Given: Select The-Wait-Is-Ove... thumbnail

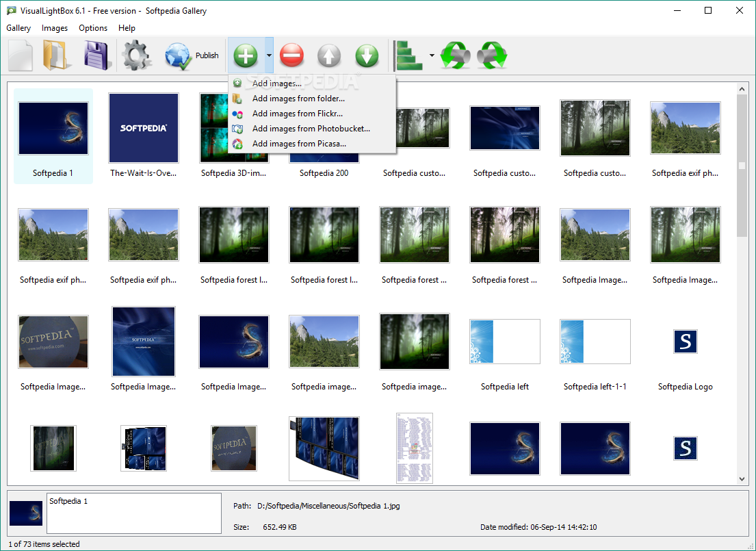Looking at the screenshot, I should pyautogui.click(x=144, y=128).
